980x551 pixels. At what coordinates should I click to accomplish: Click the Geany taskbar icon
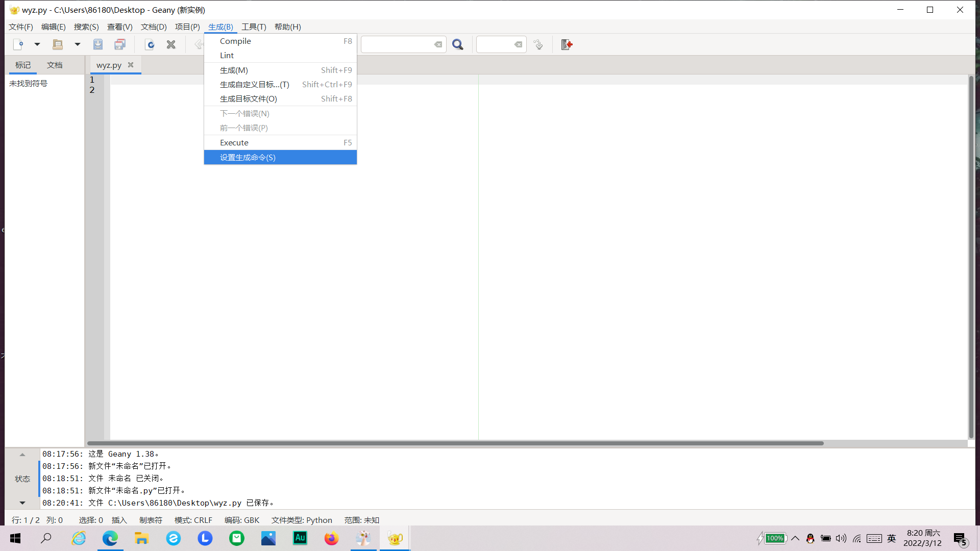click(395, 538)
